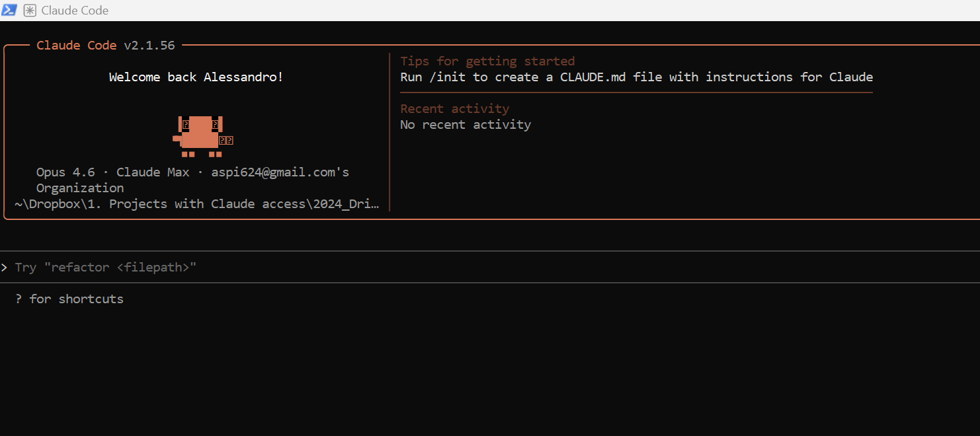Click the "? for shortcuts" hint

(x=69, y=299)
